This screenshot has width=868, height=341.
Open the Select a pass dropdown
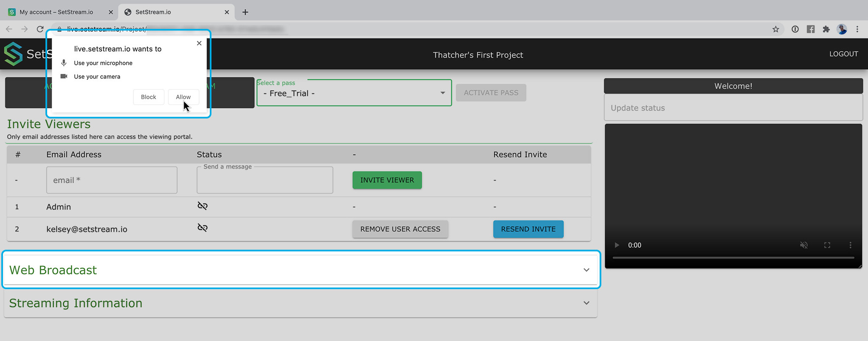[x=354, y=93]
